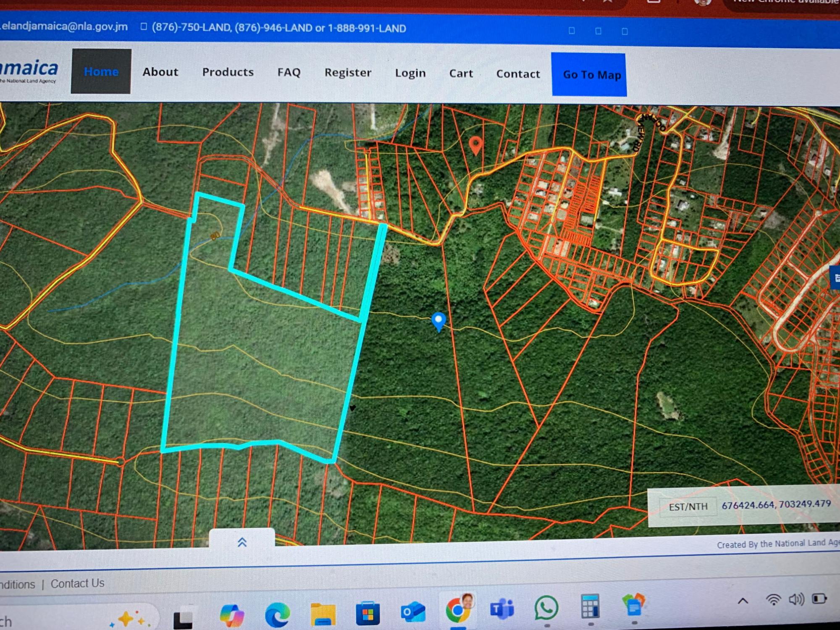Expand the bottom panel with double chevron
Screen dimensions: 840x630
click(x=242, y=542)
